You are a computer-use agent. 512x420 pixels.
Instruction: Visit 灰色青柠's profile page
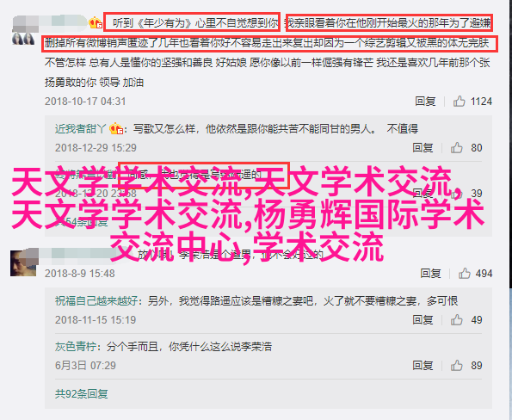click(76, 347)
